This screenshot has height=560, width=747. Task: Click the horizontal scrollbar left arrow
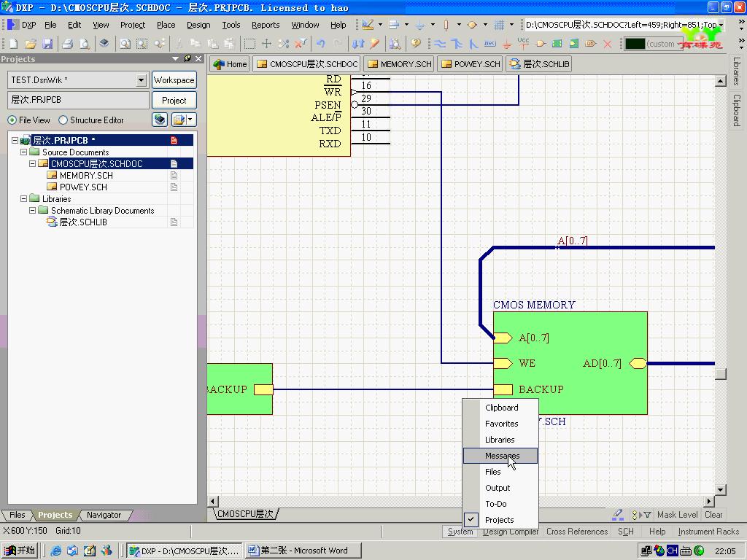[212, 501]
